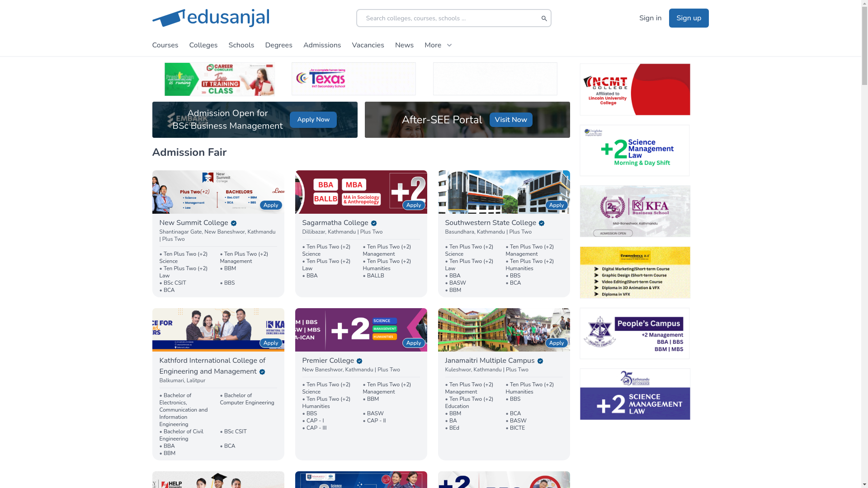868x488 pixels.
Task: Click the edusanjal logo
Action: click(211, 18)
